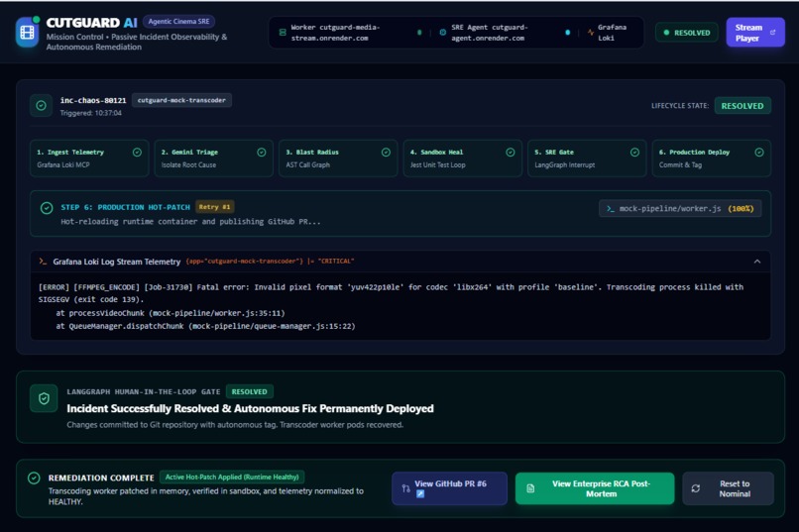Image resolution: width=799 pixels, height=532 pixels.
Task: Select the 6. Production Deploy step card
Action: [711, 159]
